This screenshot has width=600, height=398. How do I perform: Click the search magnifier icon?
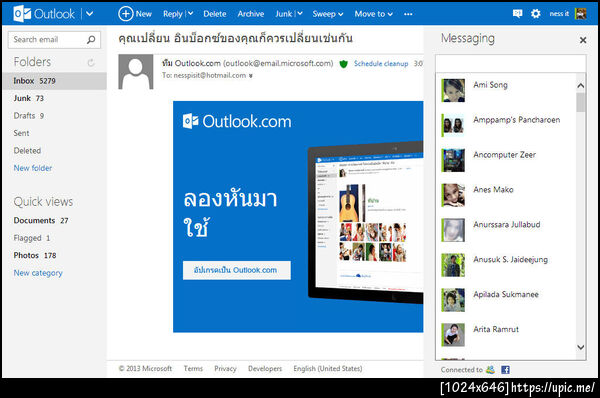point(91,39)
